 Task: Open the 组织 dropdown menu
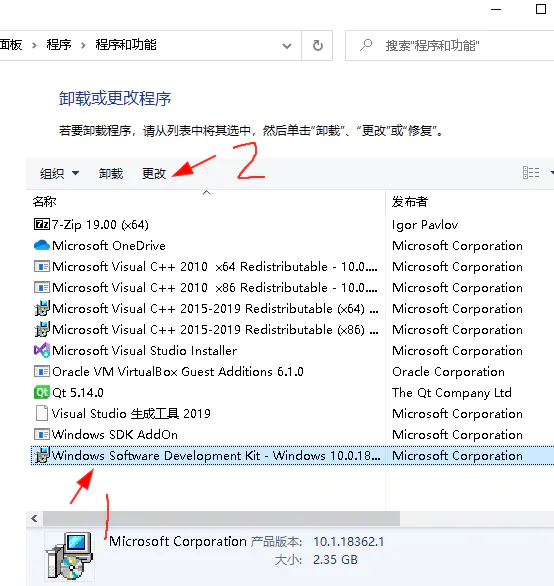(59, 173)
